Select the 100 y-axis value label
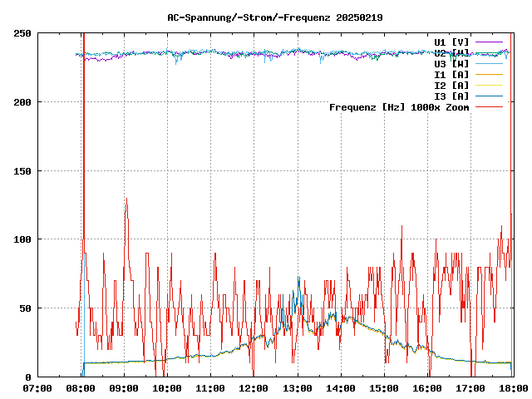532x399 pixels. tap(23, 239)
